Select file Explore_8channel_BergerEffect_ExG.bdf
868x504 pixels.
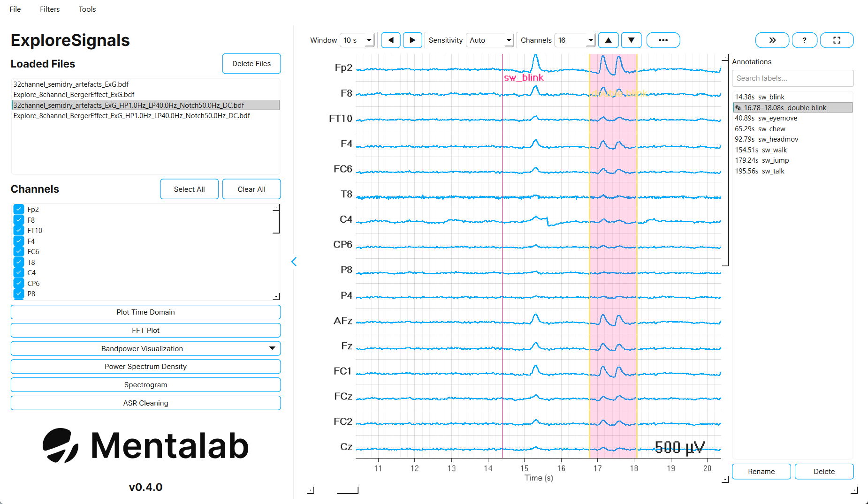click(x=145, y=95)
